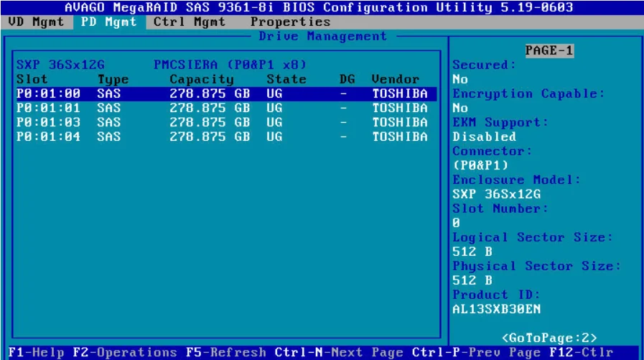Image resolution: width=644 pixels, height=360 pixels.
Task: Click the Capacity column header
Action: (x=202, y=79)
